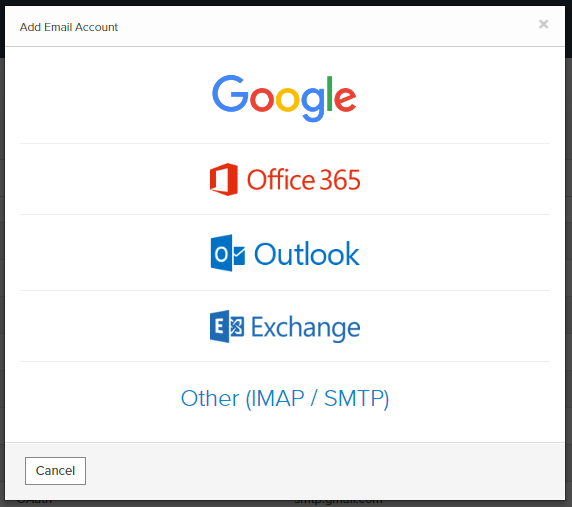Image resolution: width=572 pixels, height=507 pixels.
Task: Select the Office 365 provider option
Action: tap(285, 179)
